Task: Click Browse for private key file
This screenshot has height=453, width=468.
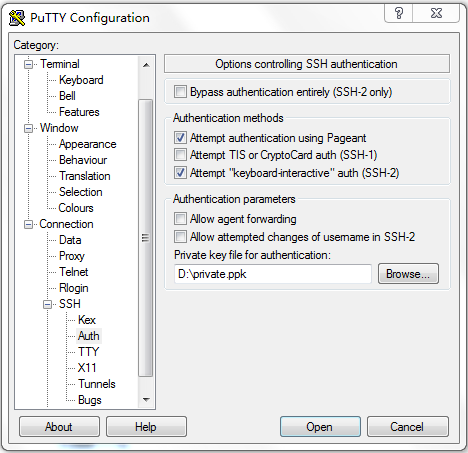Action: pos(408,274)
